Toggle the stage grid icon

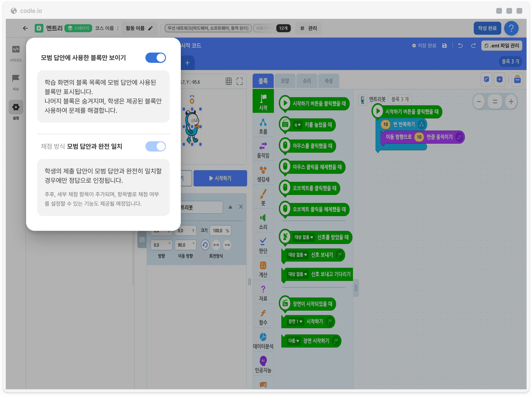(228, 81)
